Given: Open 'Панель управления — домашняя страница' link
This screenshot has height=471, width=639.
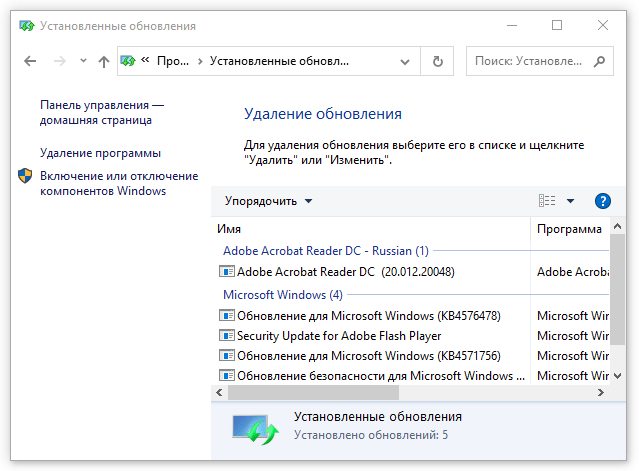Looking at the screenshot, I should pyautogui.click(x=102, y=112).
